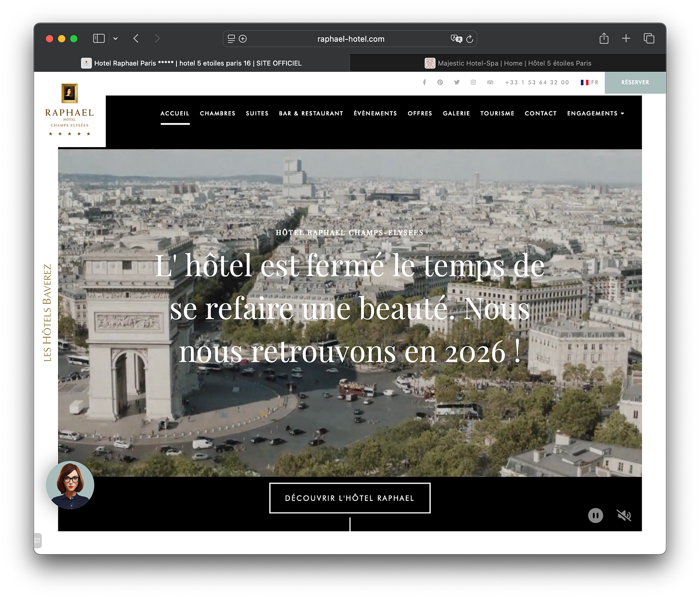Screen dimensions: 700x599
Task: Open the CONTACT menu item
Action: click(540, 113)
